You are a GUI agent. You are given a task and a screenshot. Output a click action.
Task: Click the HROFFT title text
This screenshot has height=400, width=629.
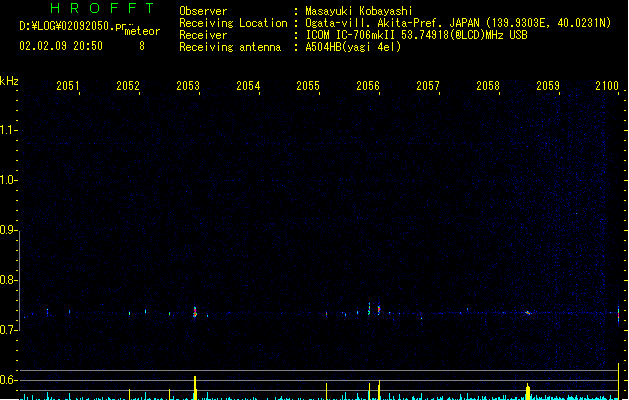pyautogui.click(x=102, y=8)
